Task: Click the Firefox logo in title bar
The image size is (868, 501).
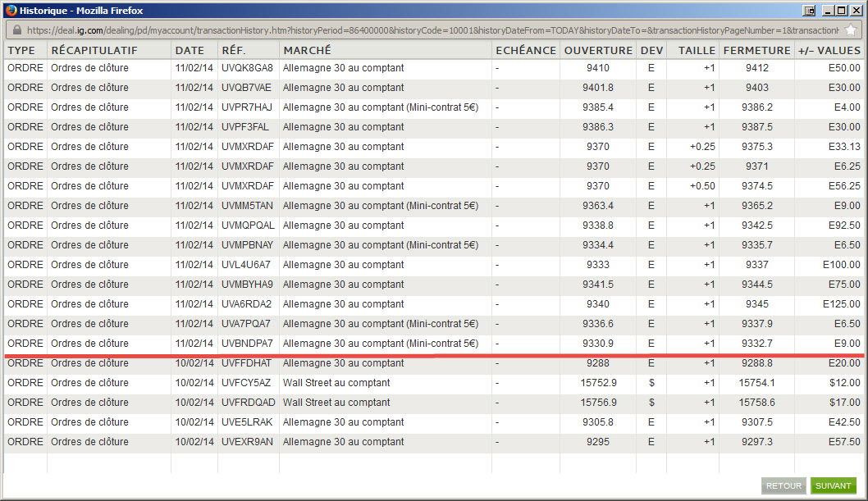Action: [11, 10]
